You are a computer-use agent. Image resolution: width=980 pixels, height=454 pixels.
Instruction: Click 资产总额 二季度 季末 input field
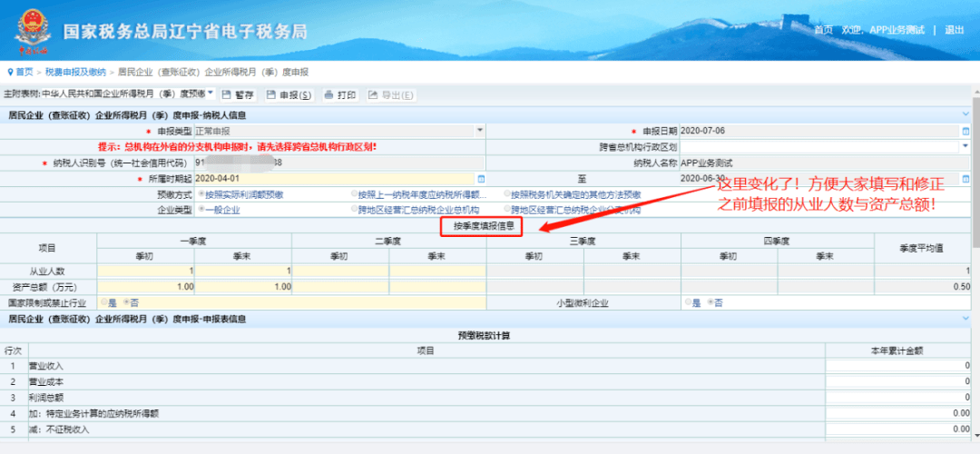(x=437, y=287)
